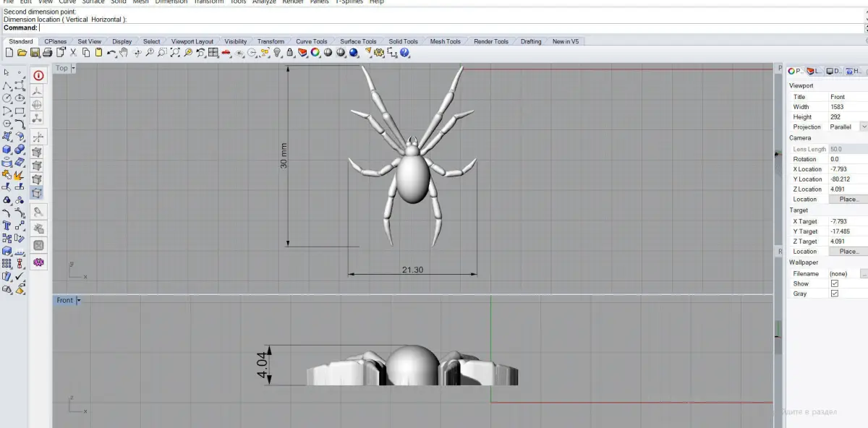The width and height of the screenshot is (868, 428).
Task: Click the Help question mark icon
Action: pyautogui.click(x=404, y=53)
